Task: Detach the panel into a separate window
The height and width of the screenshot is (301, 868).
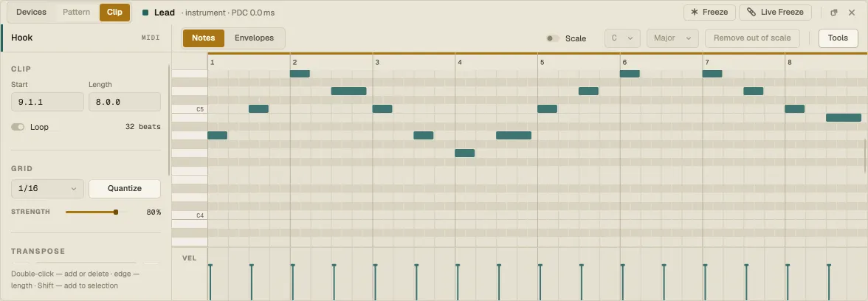Action: tap(834, 12)
